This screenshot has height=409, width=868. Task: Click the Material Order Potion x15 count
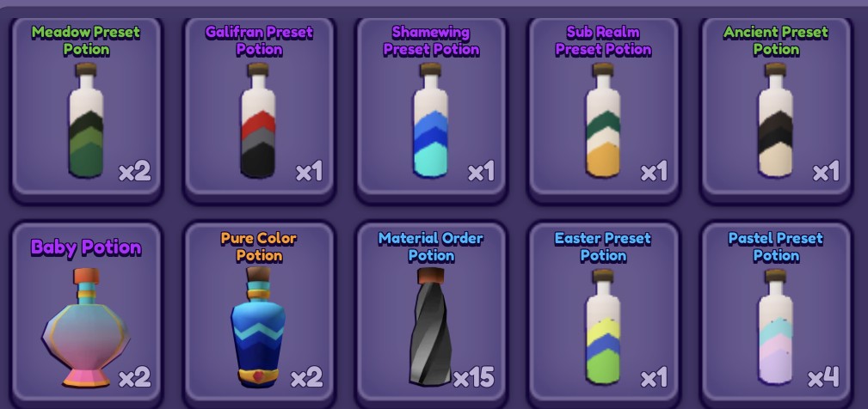pyautogui.click(x=473, y=378)
